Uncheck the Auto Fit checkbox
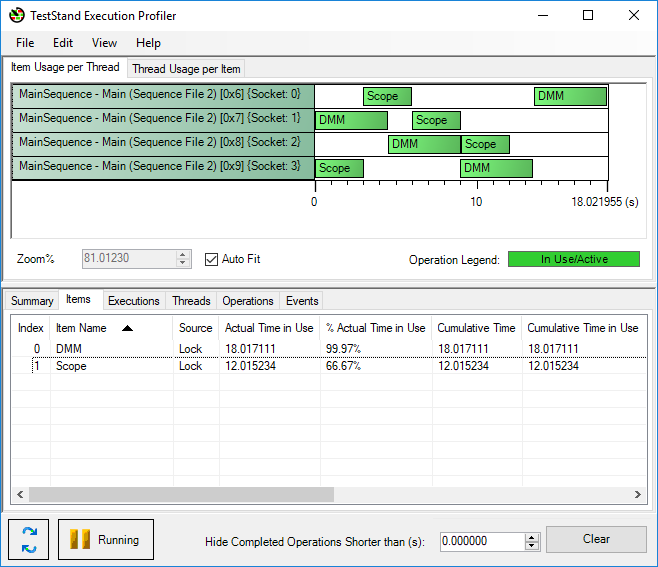 coord(211,259)
